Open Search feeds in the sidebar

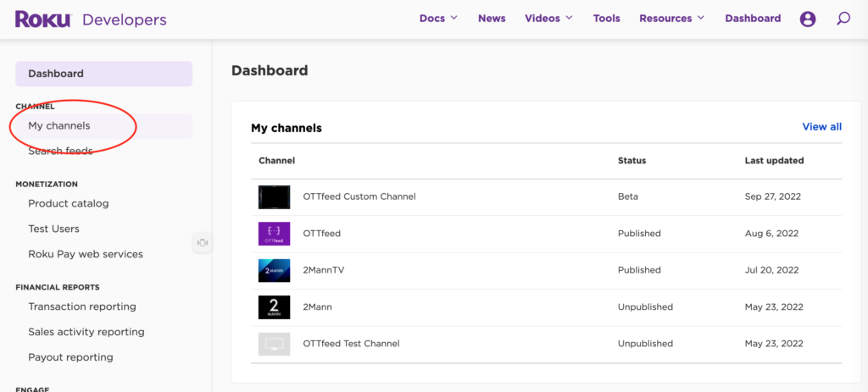[60, 151]
